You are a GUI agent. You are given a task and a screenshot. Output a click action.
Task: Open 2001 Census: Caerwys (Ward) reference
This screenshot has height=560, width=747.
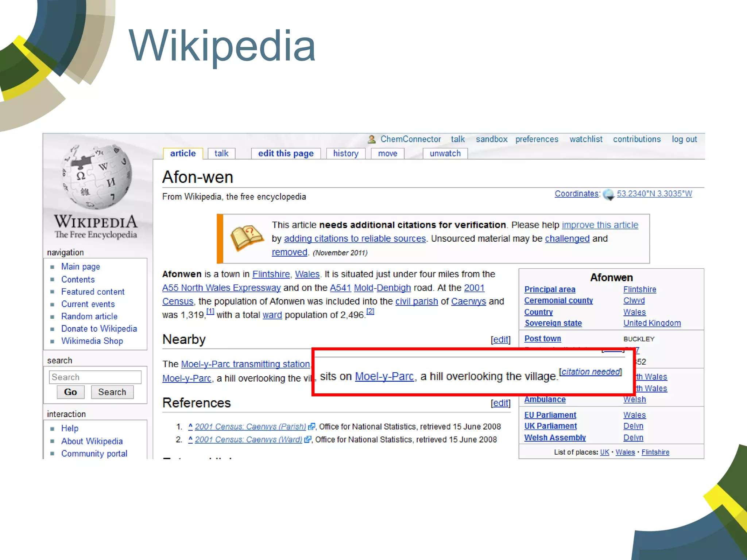coord(248,440)
